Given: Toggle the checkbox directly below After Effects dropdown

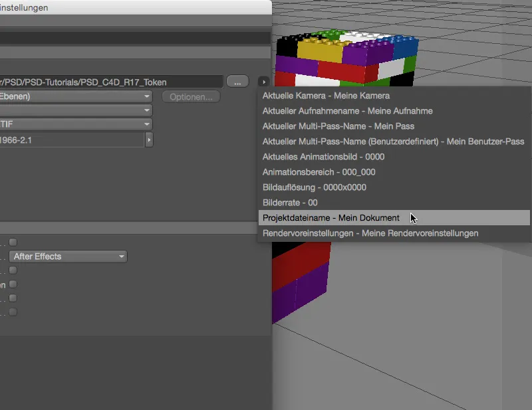Looking at the screenshot, I should click(13, 270).
